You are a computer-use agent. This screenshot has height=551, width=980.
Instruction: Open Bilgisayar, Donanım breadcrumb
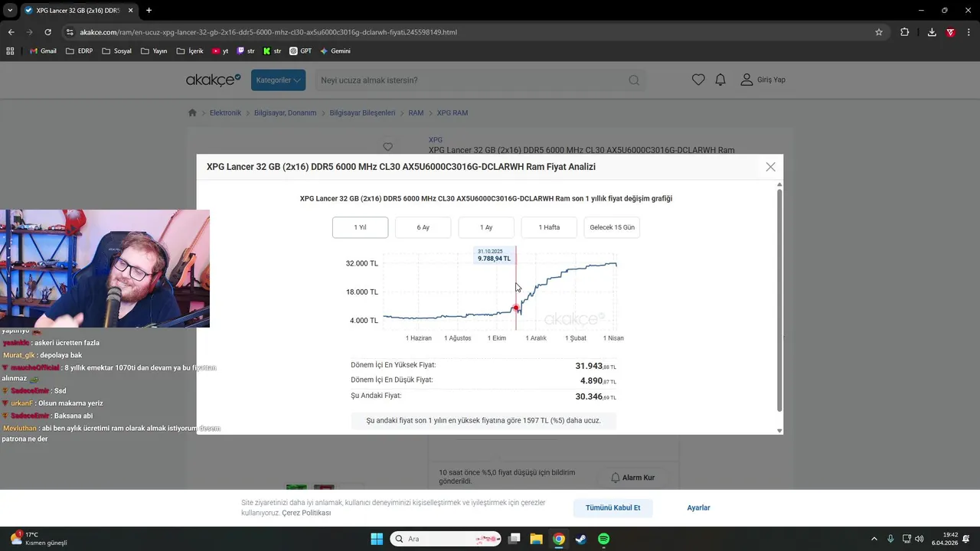[286, 112]
